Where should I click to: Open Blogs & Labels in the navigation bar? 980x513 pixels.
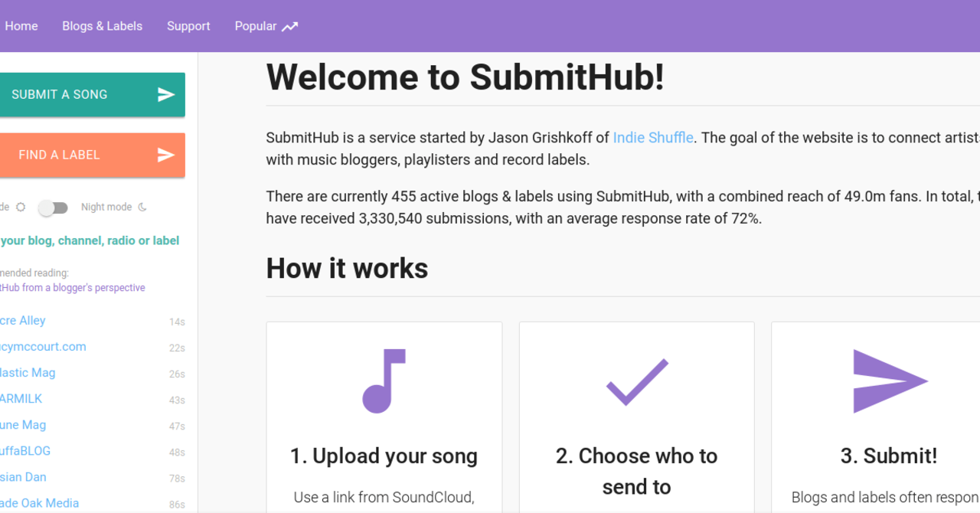pyautogui.click(x=102, y=26)
